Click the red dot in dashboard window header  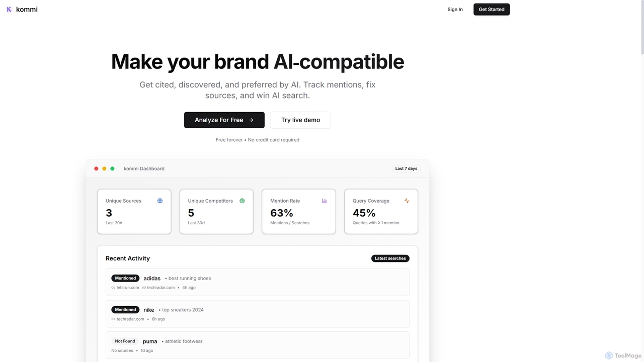pos(97,168)
